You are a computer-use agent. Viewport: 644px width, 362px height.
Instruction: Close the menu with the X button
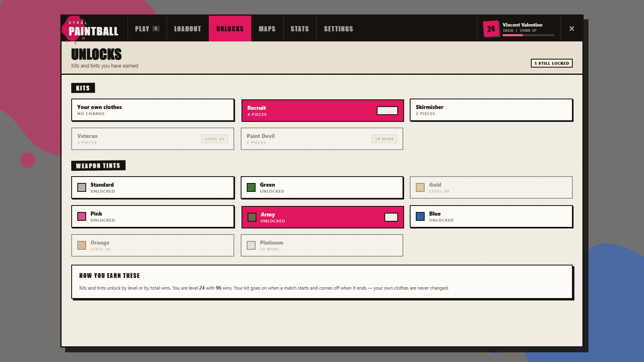(x=572, y=29)
